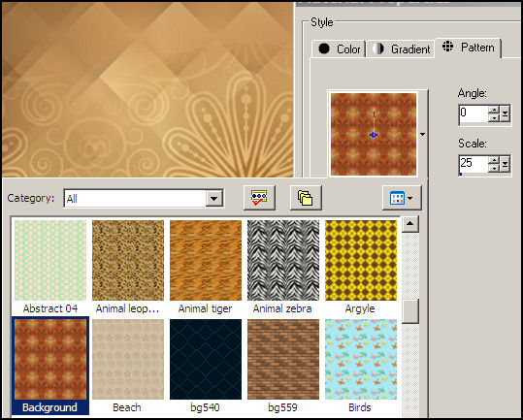Click the resource manager icon with red checkmark
Viewport: 523px width, 420px height.
[x=259, y=198]
